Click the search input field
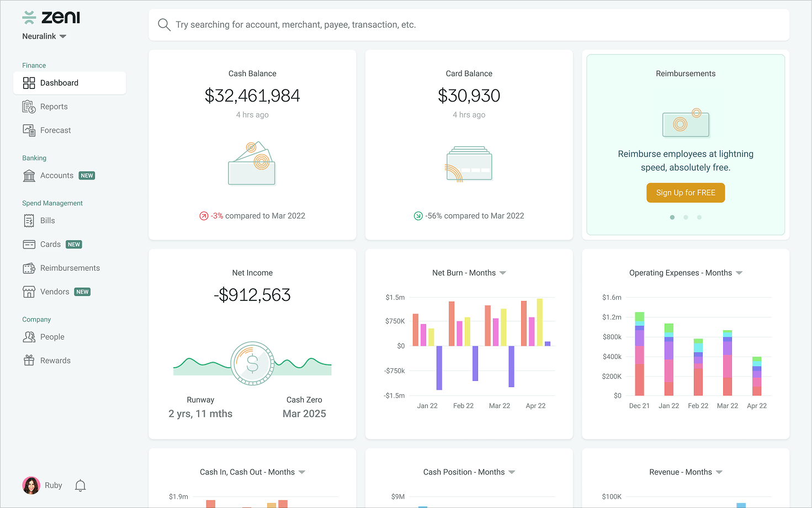 click(x=386, y=24)
